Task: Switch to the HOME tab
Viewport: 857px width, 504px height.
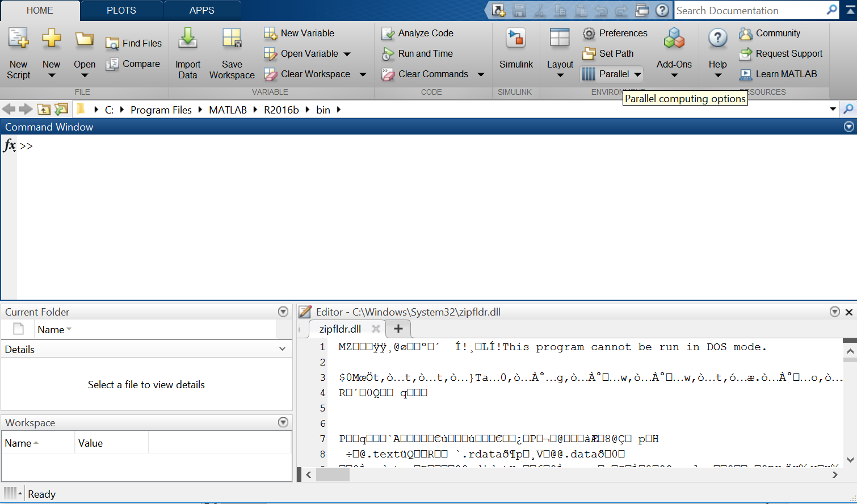Action: pos(40,10)
